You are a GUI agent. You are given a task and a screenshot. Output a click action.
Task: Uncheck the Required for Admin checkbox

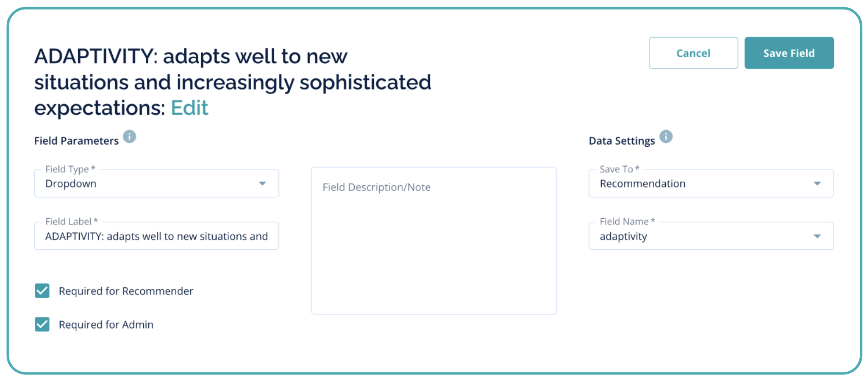42,325
